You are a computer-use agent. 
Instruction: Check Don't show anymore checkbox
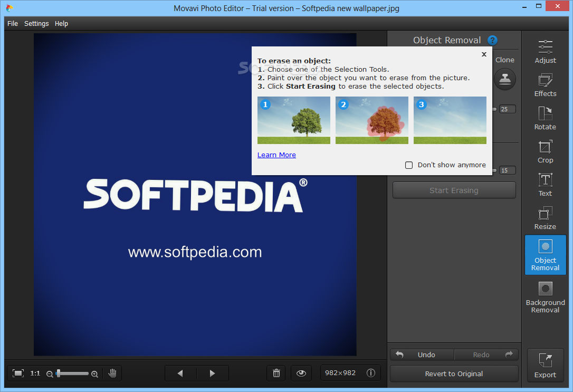409,165
